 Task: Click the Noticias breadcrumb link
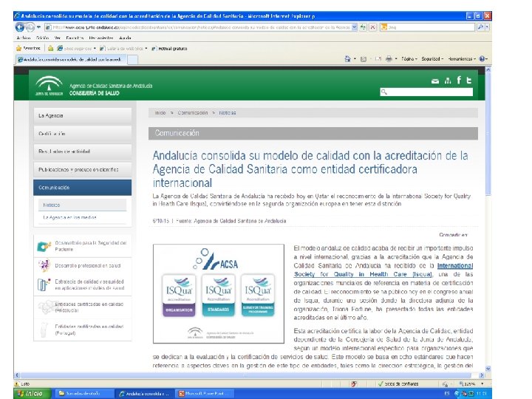(x=228, y=112)
